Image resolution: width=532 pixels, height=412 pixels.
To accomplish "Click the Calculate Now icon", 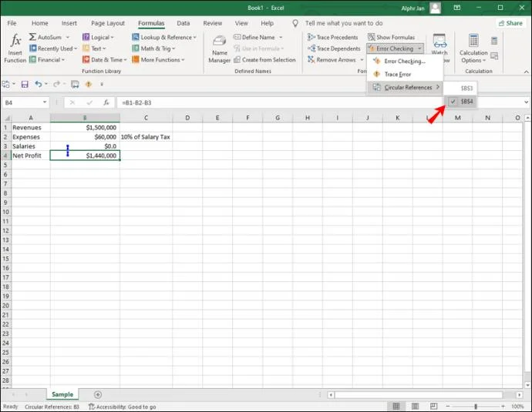I will [x=494, y=41].
